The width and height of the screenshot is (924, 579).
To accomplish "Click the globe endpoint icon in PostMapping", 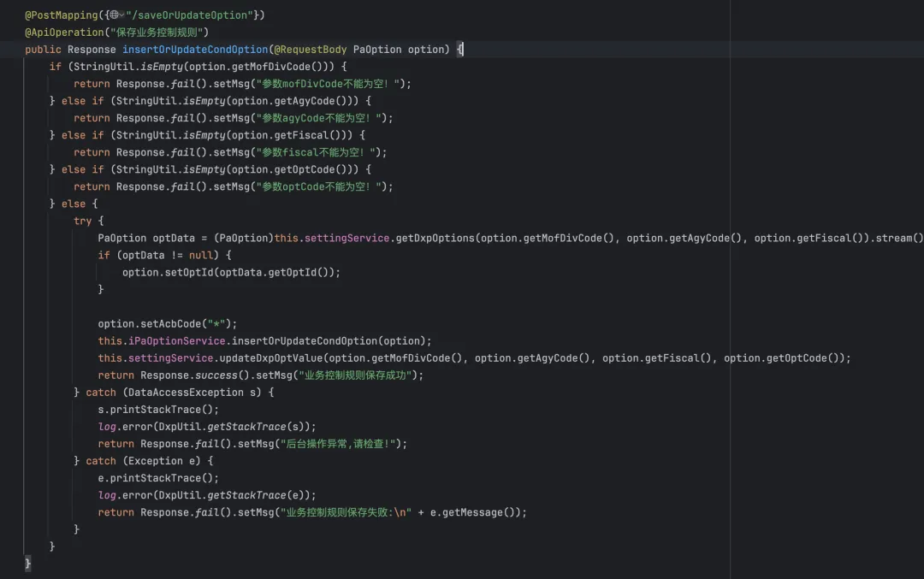I will click(x=113, y=15).
